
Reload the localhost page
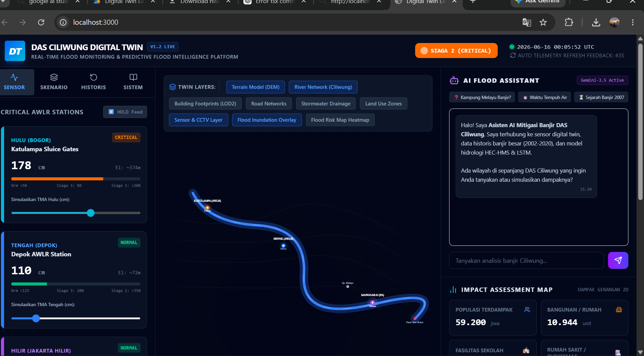pos(41,22)
